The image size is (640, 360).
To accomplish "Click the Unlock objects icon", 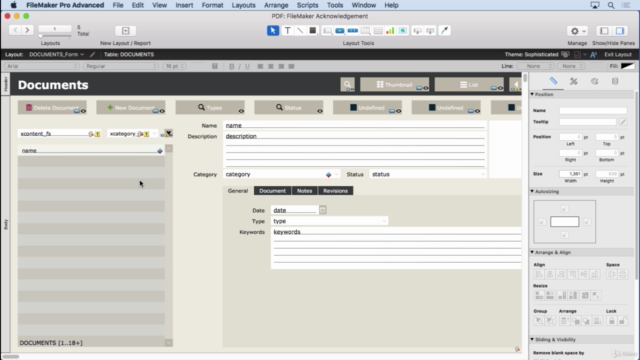I will (x=622, y=321).
